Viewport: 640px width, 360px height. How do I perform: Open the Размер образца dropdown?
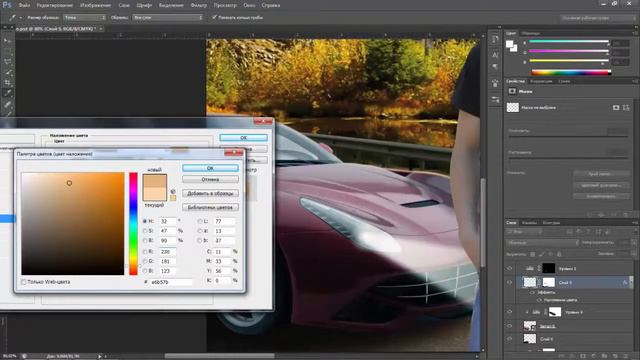(x=84, y=18)
